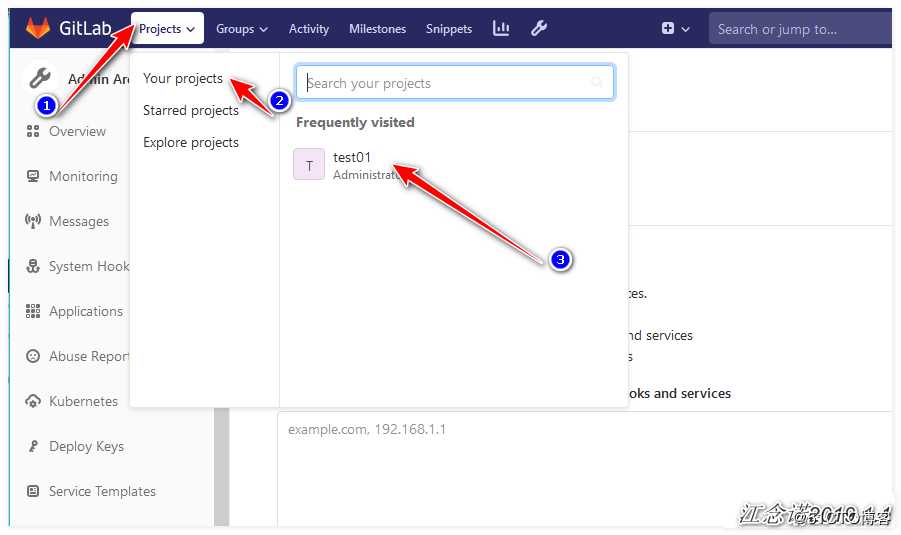Expand the Groups dropdown
The image size is (901, 535).
[x=242, y=29]
